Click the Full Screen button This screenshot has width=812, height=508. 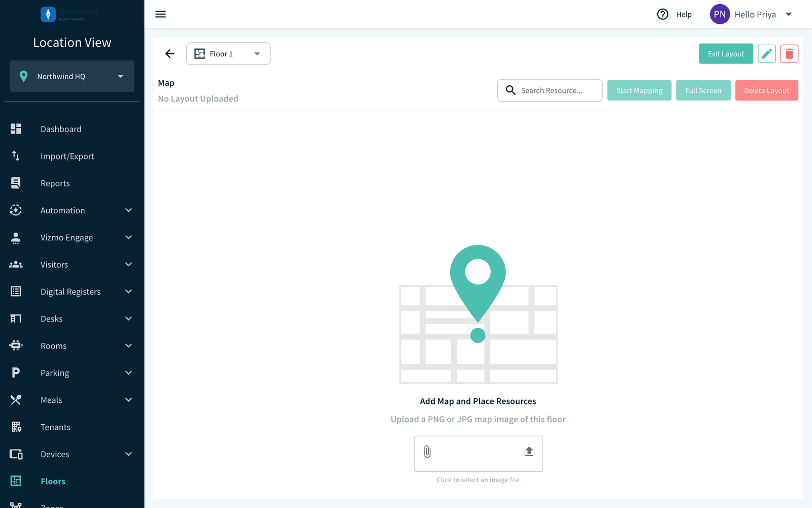[x=703, y=90]
